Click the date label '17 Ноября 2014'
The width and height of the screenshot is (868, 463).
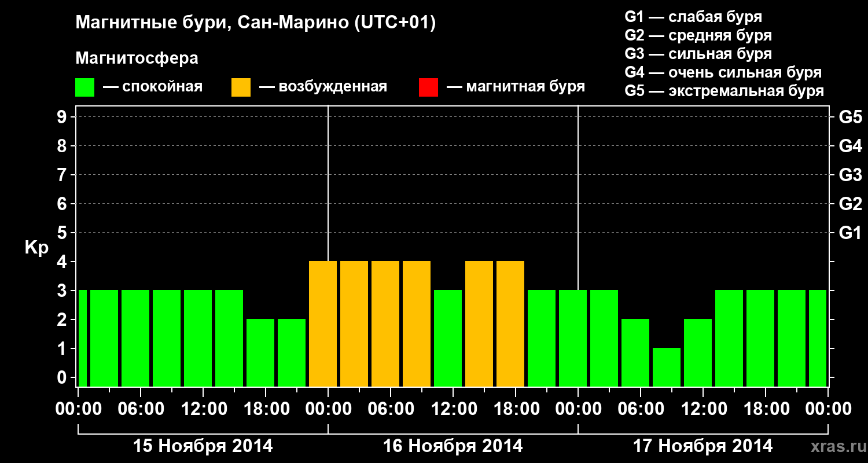click(703, 446)
